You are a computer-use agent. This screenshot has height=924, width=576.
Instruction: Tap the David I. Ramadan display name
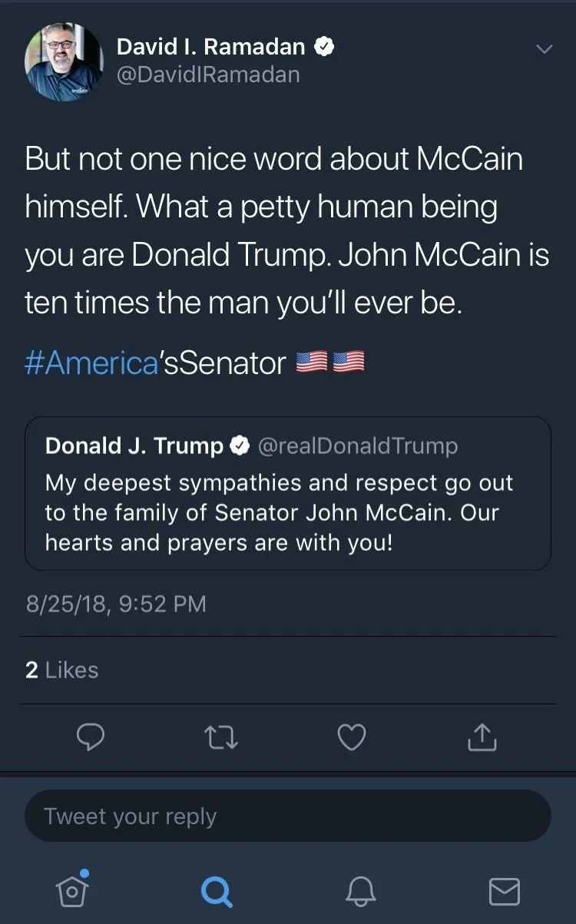click(212, 47)
